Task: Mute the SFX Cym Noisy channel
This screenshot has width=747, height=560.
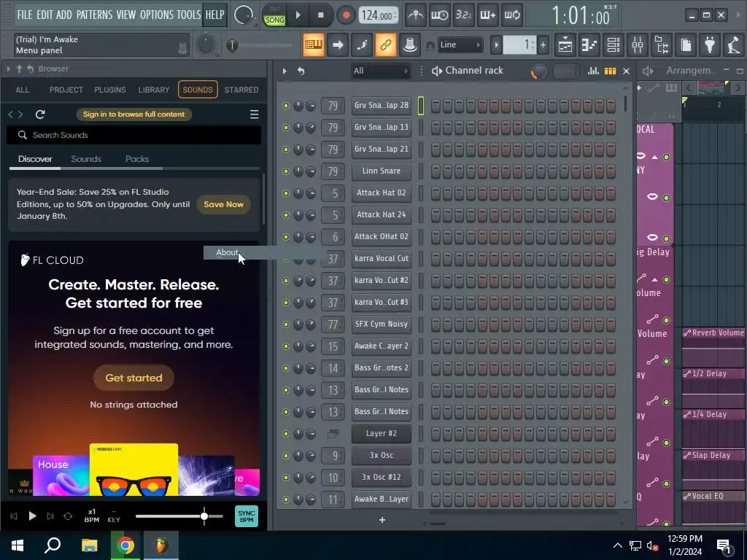Action: [x=286, y=324]
